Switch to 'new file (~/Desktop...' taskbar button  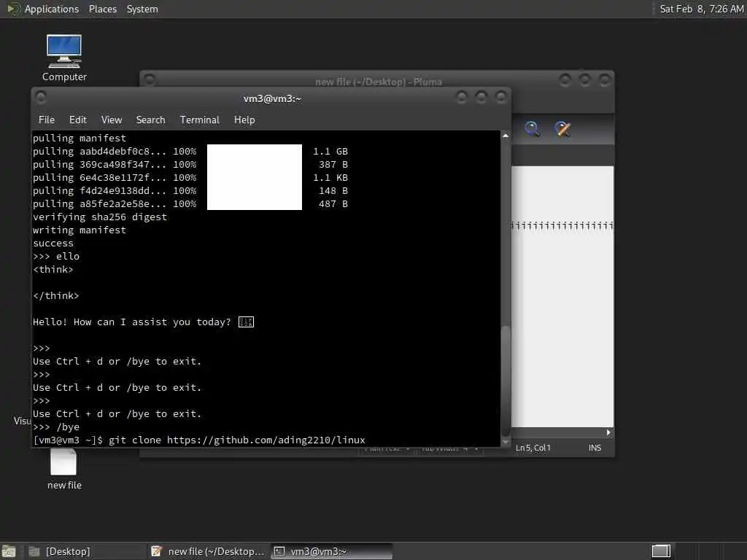[x=208, y=551]
